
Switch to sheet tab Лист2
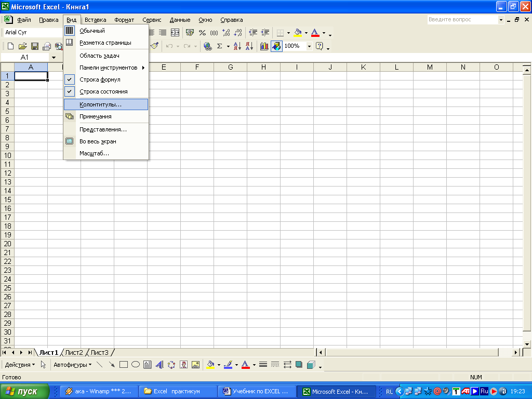(74, 353)
